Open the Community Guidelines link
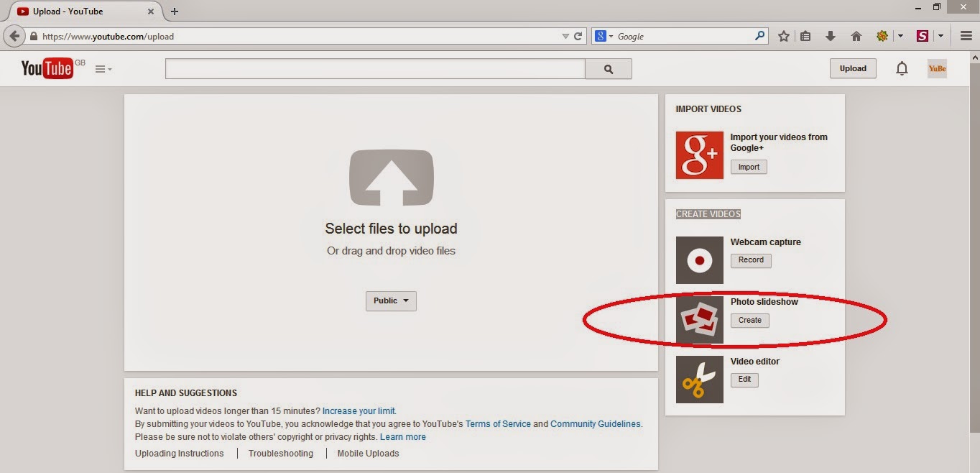980x473 pixels. tap(595, 424)
